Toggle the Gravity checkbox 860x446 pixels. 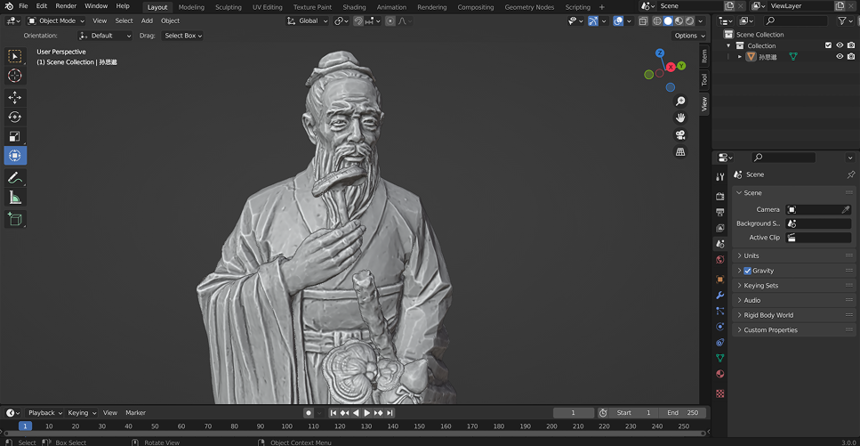748,270
